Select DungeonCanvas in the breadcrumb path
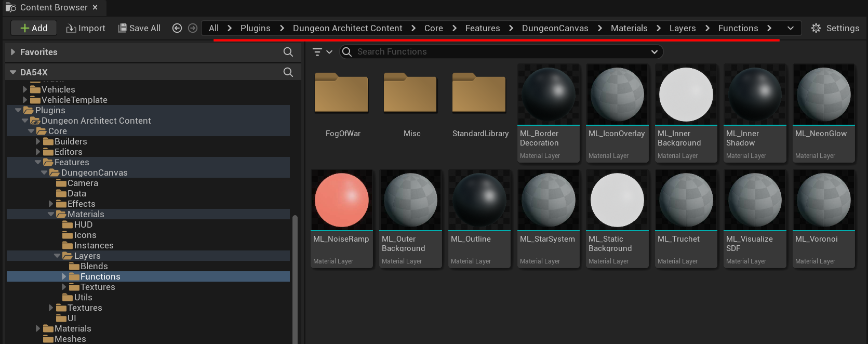This screenshot has height=344, width=868. [555, 28]
